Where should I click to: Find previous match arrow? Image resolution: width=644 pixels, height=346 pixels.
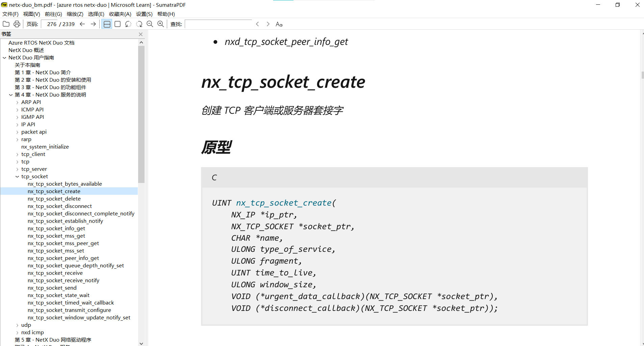tap(257, 24)
